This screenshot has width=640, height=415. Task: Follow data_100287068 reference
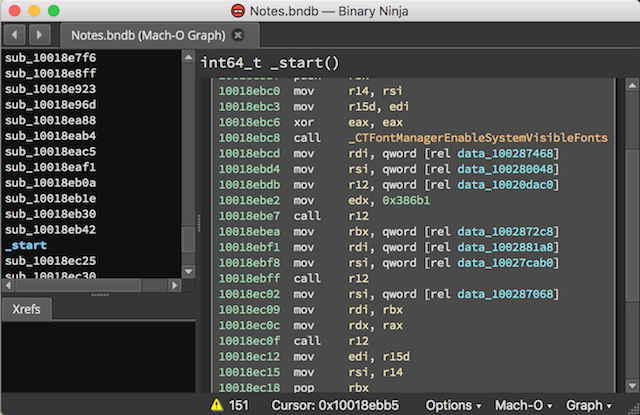point(505,294)
